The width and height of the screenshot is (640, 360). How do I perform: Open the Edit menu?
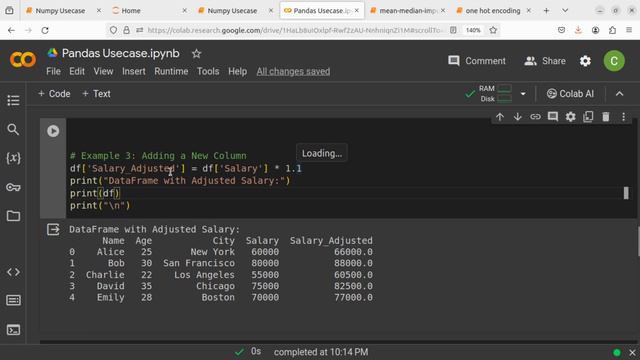77,71
